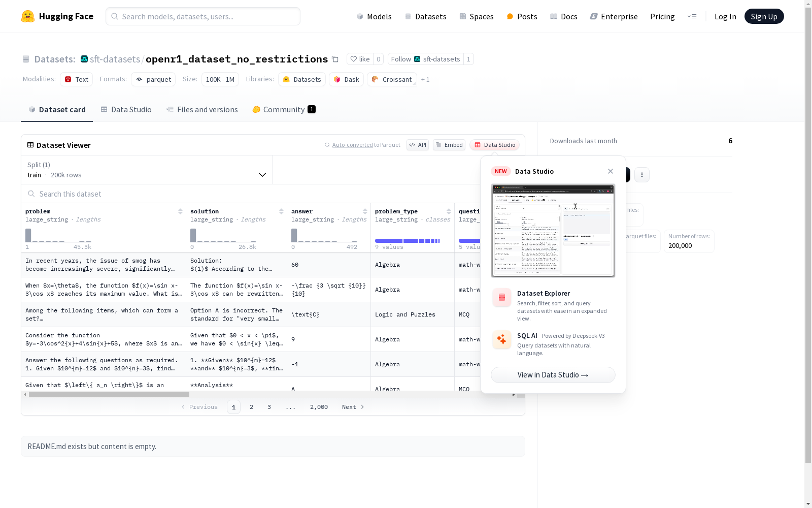Go to page 3 of the dataset
Screen dimensions: 812x508
(x=269, y=407)
